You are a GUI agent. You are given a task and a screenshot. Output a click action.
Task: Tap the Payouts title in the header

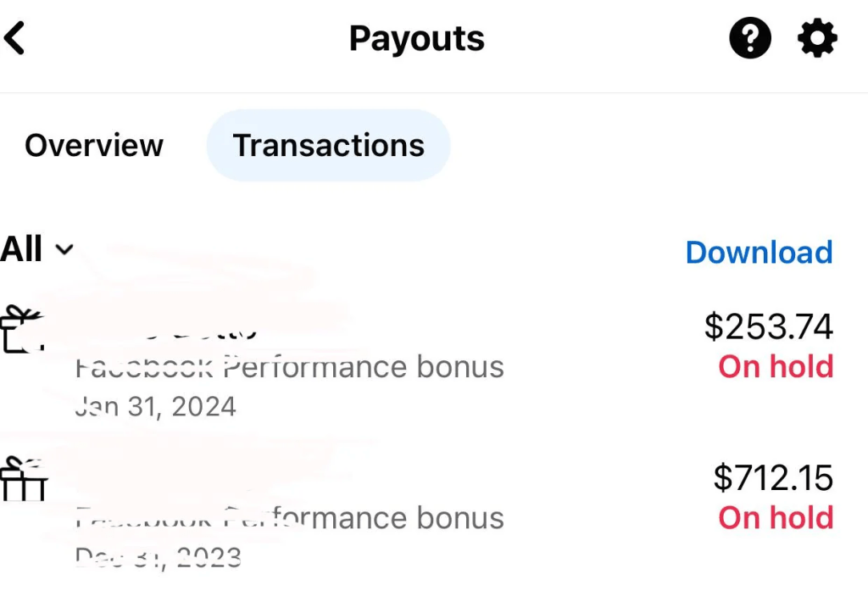(415, 37)
